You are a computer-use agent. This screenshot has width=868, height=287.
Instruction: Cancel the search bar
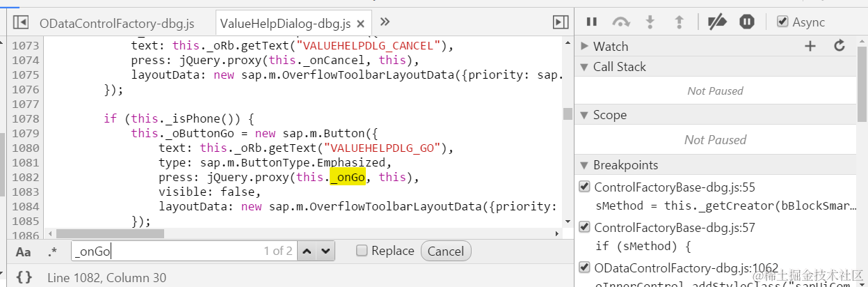(446, 251)
